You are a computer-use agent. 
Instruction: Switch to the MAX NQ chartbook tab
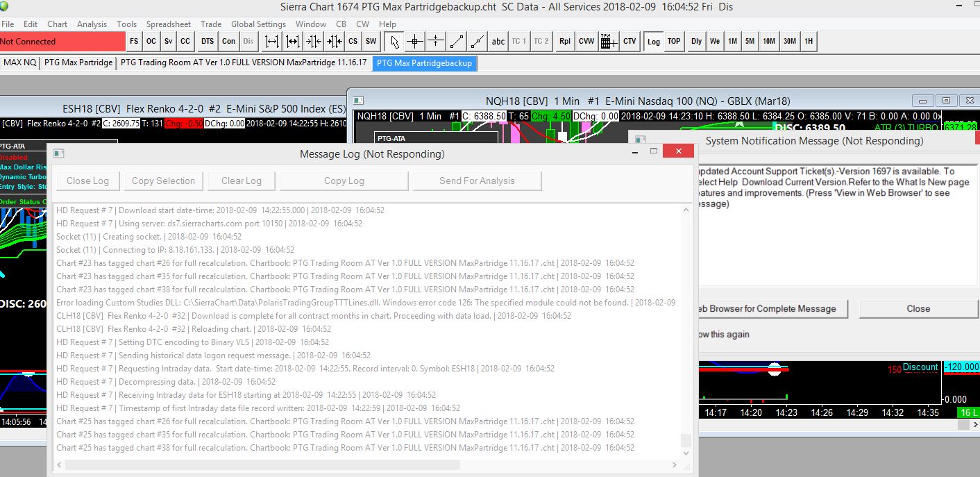coord(20,62)
